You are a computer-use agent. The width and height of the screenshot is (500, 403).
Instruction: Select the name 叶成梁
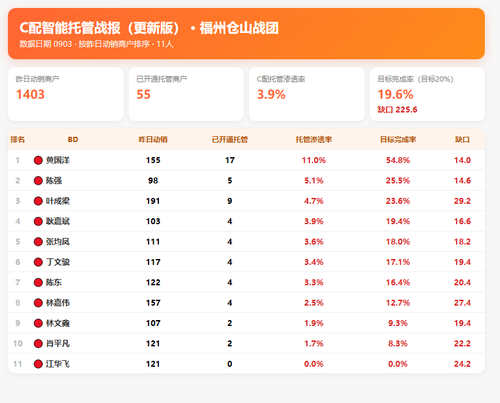pos(58,201)
